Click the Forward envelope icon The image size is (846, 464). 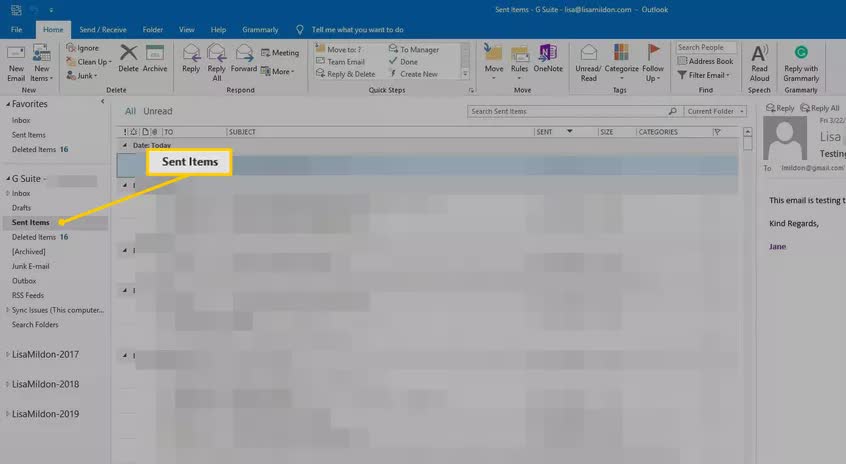tap(244, 53)
